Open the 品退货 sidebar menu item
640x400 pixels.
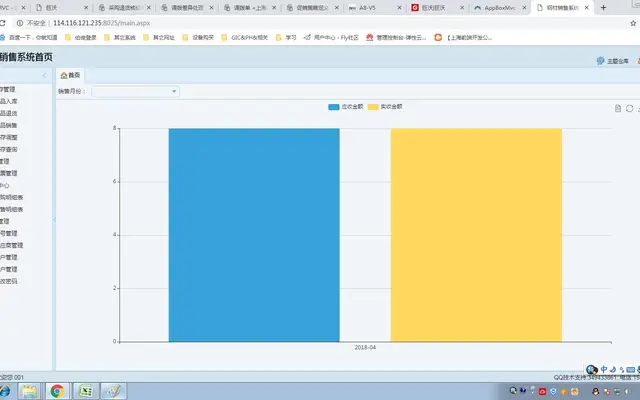9,113
